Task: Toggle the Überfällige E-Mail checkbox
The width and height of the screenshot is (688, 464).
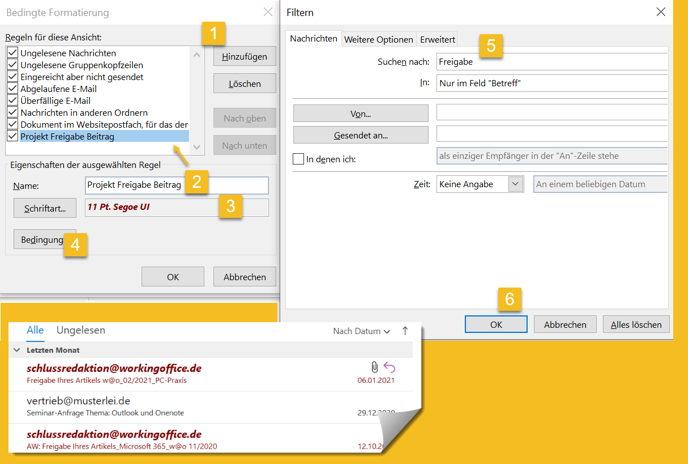Action: pyautogui.click(x=12, y=100)
